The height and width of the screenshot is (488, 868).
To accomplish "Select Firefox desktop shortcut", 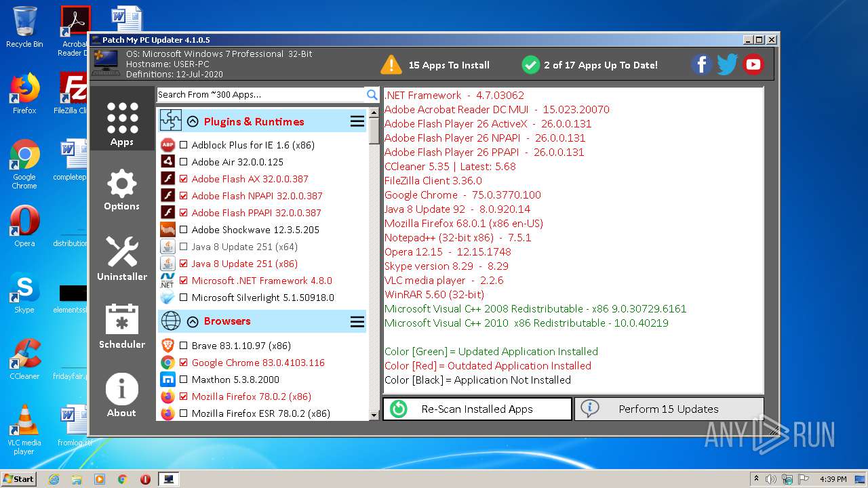I will [x=24, y=94].
